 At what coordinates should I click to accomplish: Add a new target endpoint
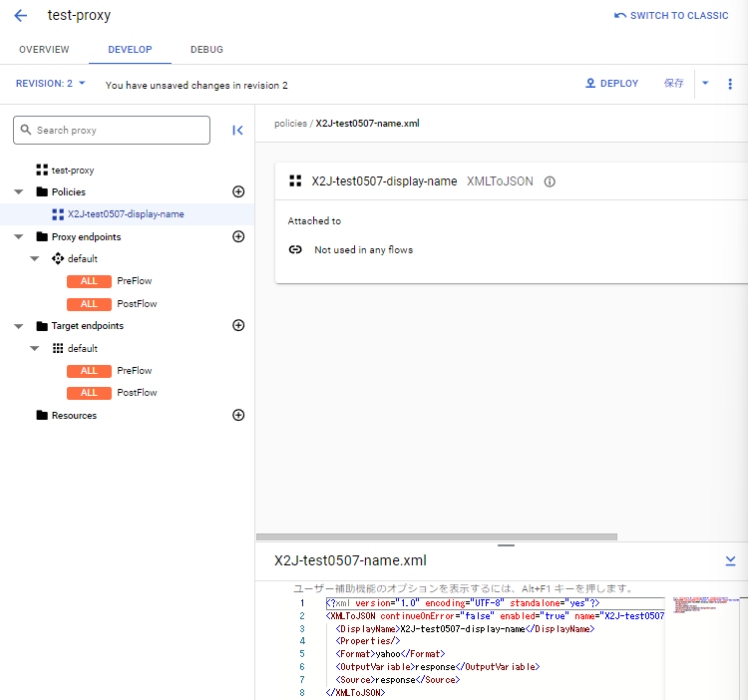pyautogui.click(x=238, y=325)
